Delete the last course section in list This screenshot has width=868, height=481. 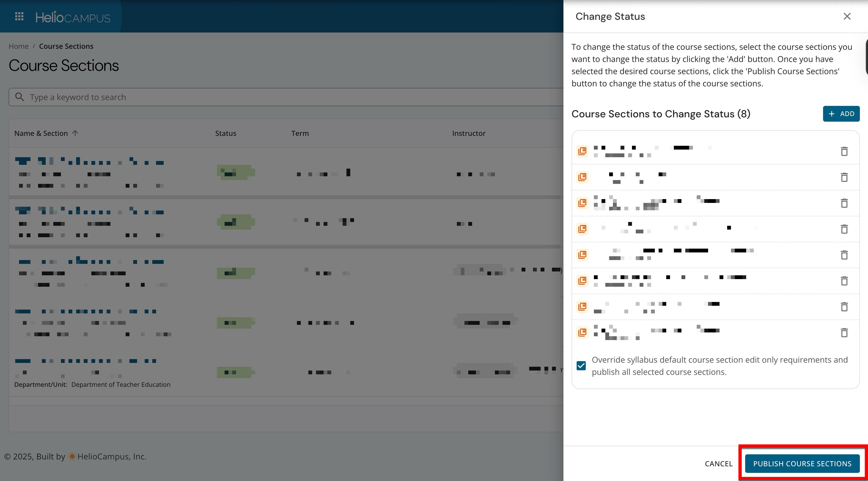(844, 333)
